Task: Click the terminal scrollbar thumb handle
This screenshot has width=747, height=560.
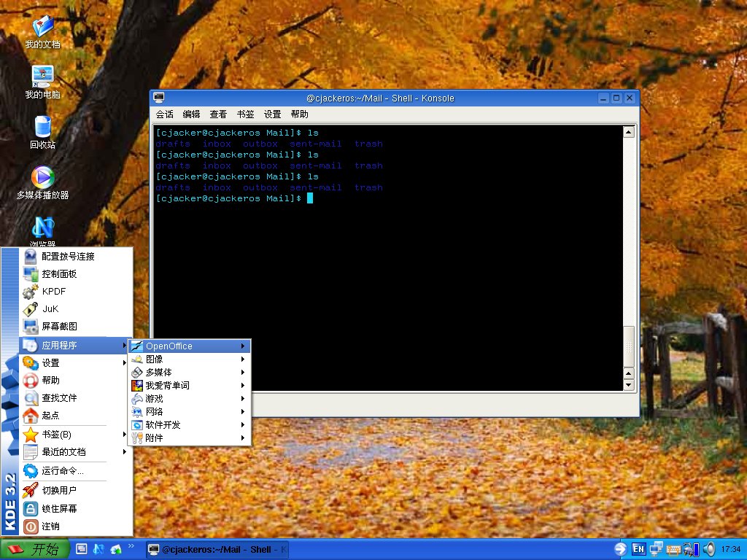Action: [629, 346]
